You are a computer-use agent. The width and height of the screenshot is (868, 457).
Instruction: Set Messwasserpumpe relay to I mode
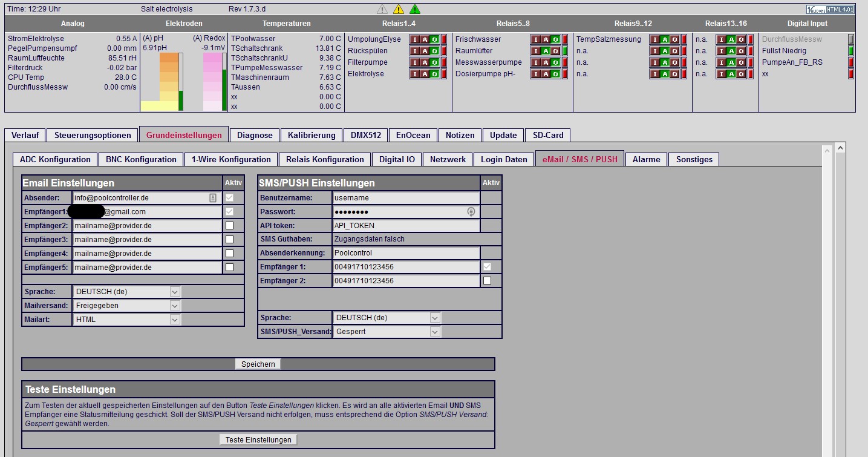(x=536, y=62)
